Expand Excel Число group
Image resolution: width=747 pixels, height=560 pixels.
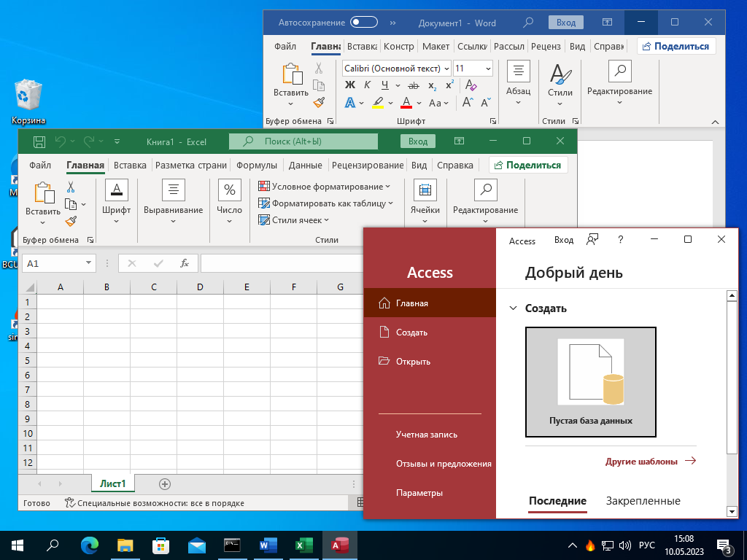pyautogui.click(x=230, y=202)
